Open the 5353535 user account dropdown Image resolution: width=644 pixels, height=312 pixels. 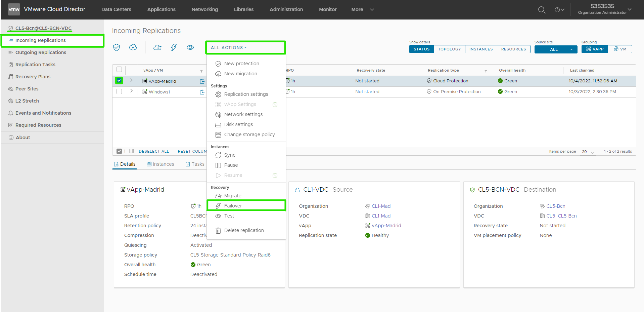point(604,9)
